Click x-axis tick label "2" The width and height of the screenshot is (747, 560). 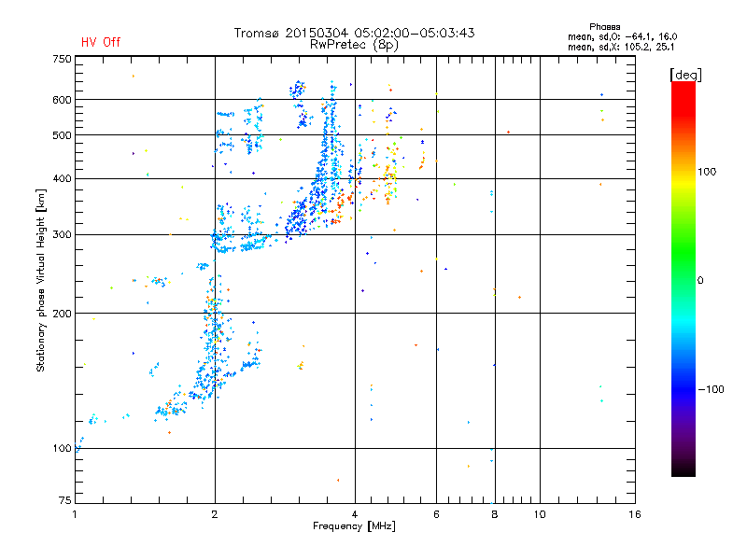click(215, 514)
